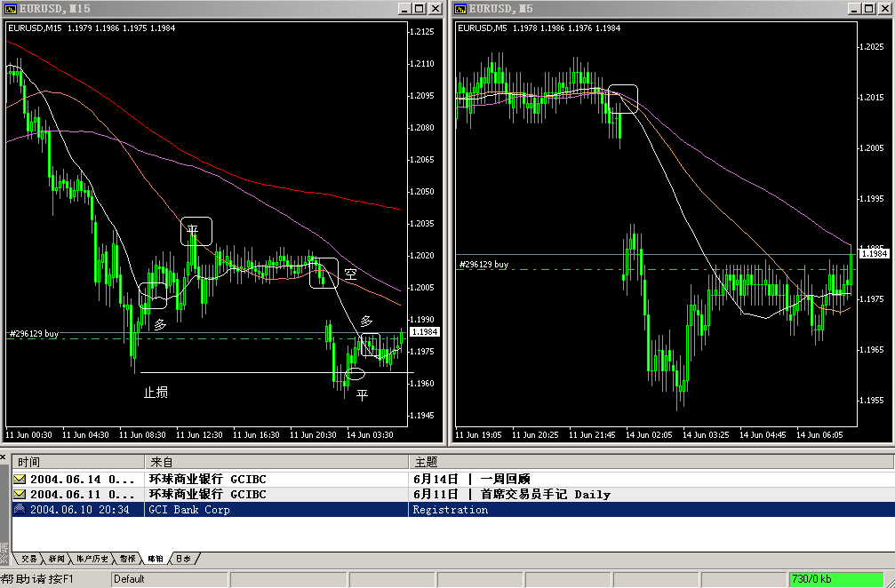Close the terminal panel with its X button
The width and height of the screenshot is (895, 588).
[4, 457]
